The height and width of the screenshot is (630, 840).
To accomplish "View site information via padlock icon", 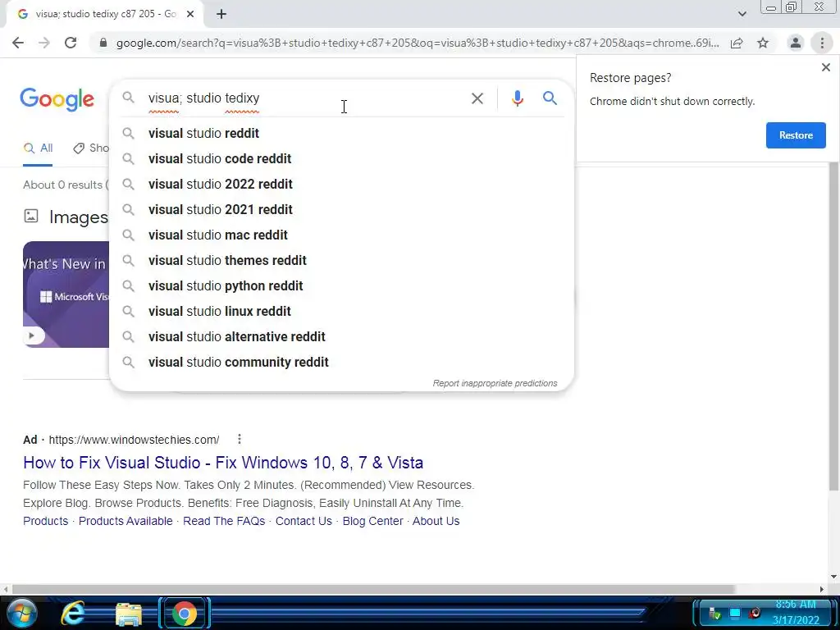I will pos(103,43).
